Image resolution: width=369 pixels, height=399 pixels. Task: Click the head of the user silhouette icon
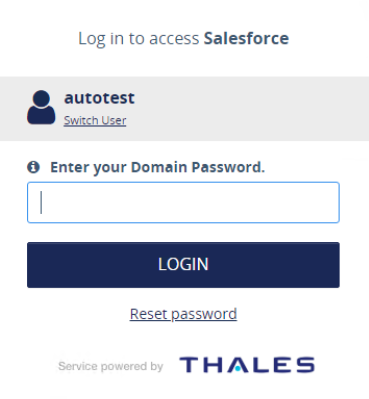click(x=41, y=98)
